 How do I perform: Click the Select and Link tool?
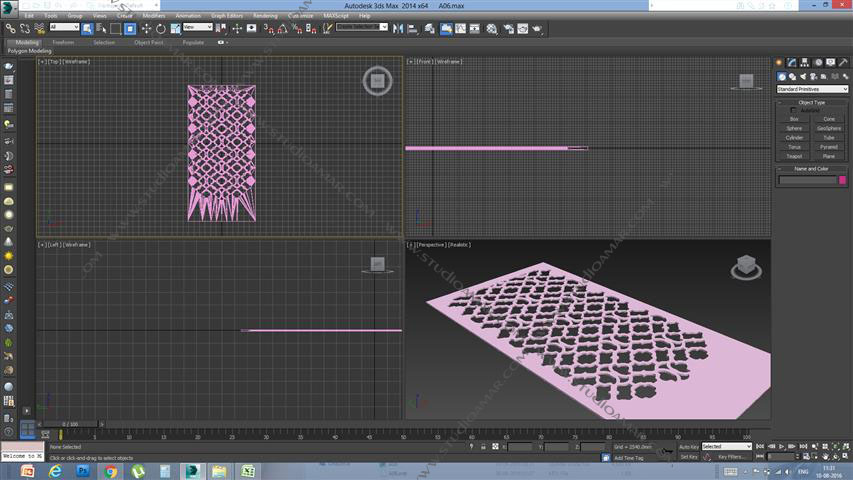10,28
